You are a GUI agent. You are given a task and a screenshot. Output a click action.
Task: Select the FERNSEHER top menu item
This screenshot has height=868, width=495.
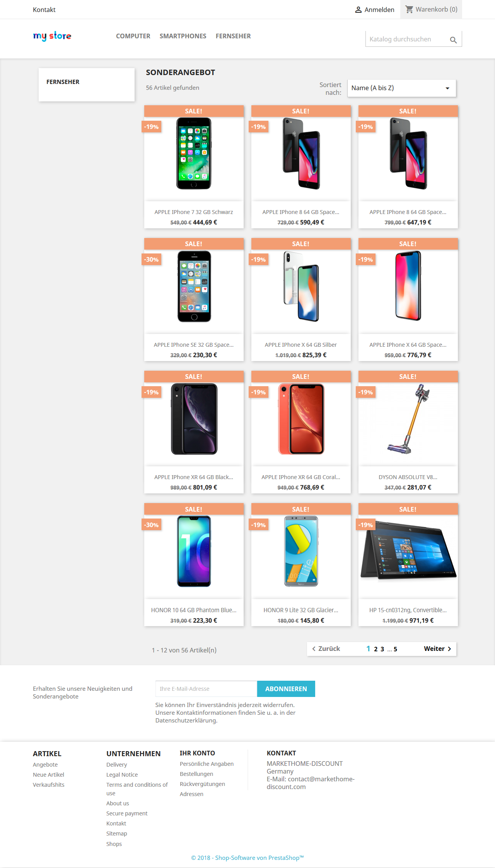pos(233,36)
